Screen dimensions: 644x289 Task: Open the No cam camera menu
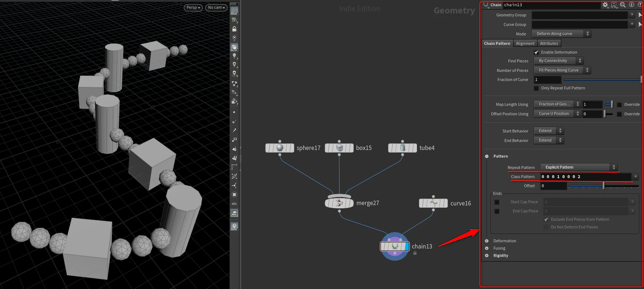click(x=216, y=8)
